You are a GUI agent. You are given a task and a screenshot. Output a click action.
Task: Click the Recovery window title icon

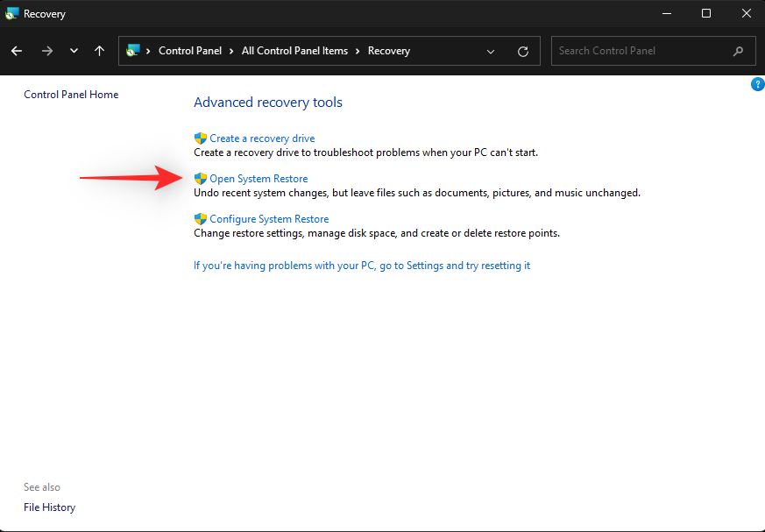pos(11,13)
